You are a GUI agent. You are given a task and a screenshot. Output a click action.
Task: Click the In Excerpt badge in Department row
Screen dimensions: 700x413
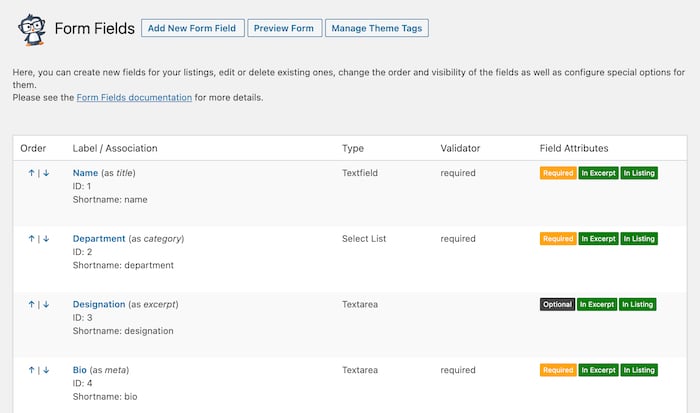[598, 239]
